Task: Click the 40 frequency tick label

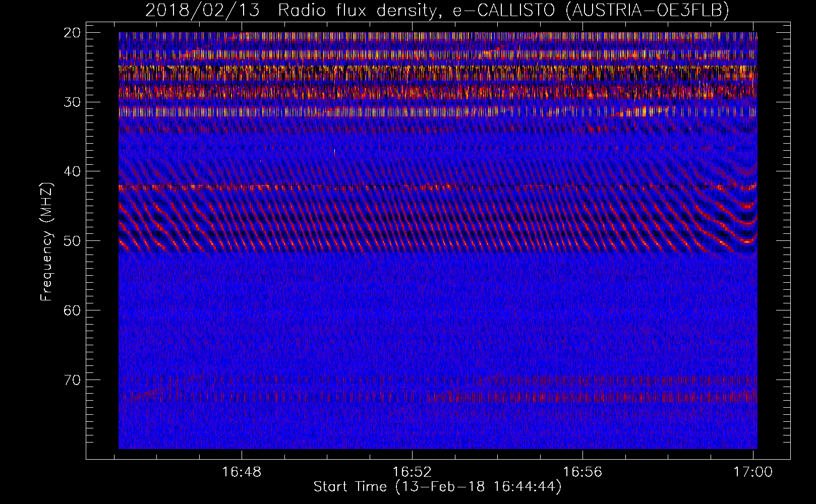Action: coord(72,172)
